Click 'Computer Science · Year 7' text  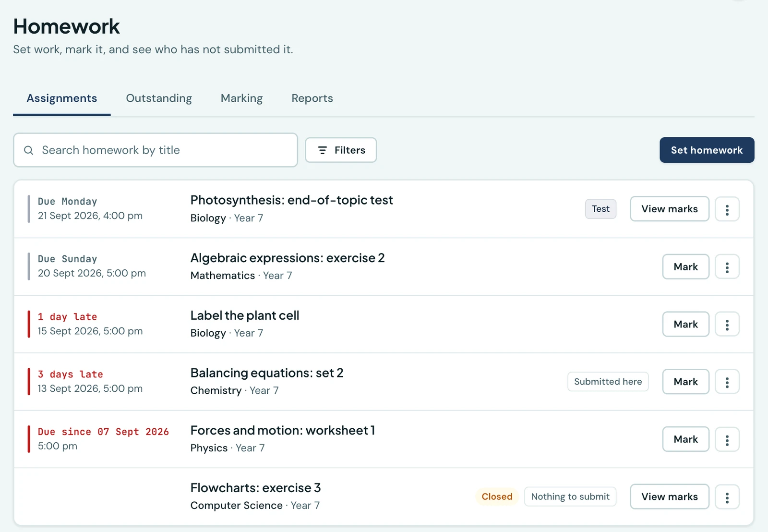click(x=255, y=506)
